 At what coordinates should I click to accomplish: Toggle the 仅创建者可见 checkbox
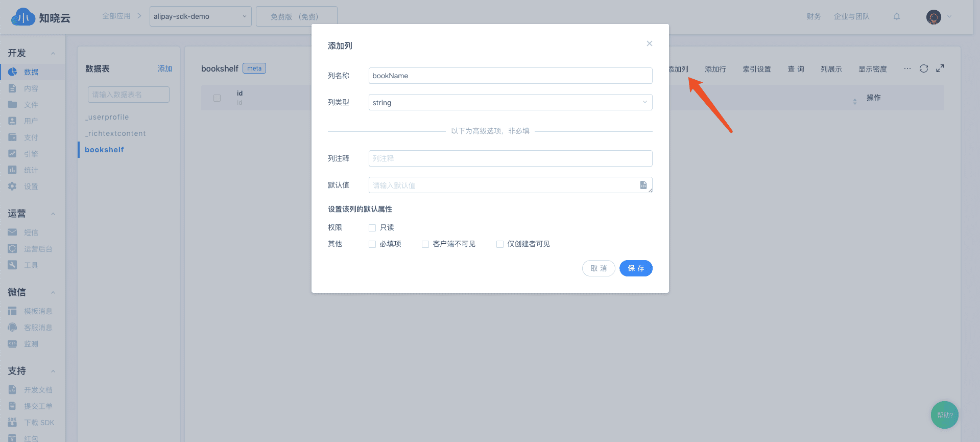pyautogui.click(x=500, y=244)
